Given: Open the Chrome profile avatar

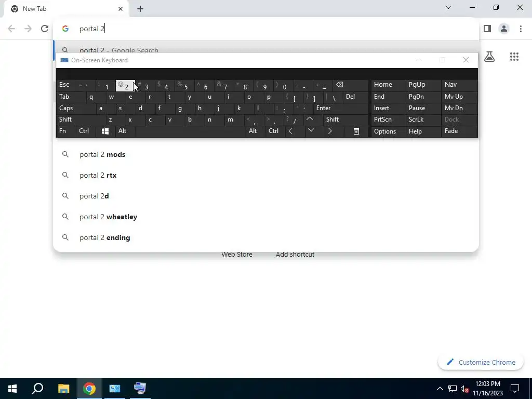Looking at the screenshot, I should 504,29.
